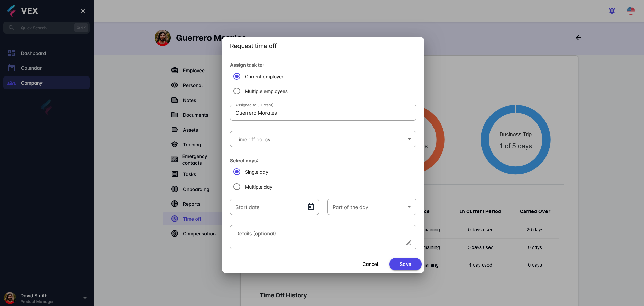The width and height of the screenshot is (644, 306).
Task: Click the back arrow icon
Action: coord(578,38)
